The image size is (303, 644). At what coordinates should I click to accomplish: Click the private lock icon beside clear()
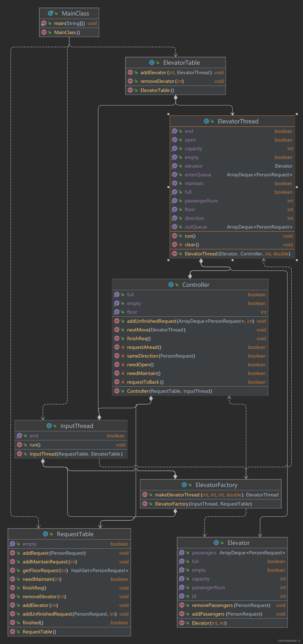click(180, 244)
